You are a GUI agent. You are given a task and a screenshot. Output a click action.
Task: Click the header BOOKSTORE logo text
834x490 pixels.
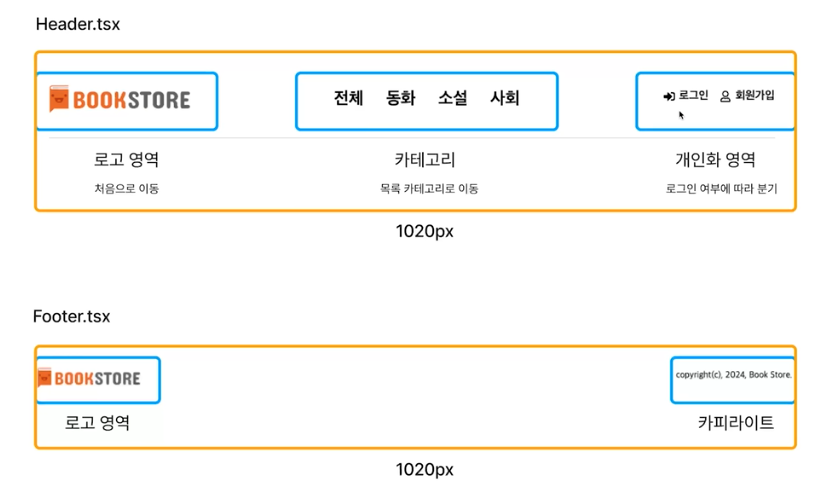tap(131, 100)
